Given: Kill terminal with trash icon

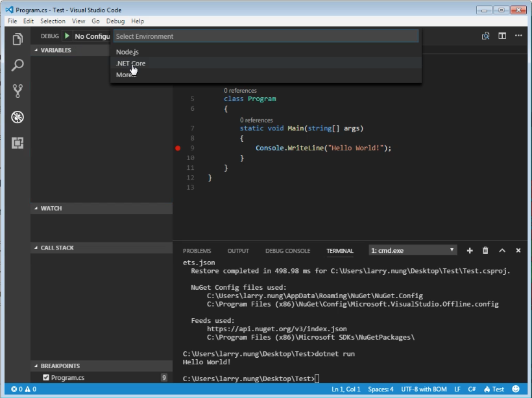Looking at the screenshot, I should [x=485, y=250].
